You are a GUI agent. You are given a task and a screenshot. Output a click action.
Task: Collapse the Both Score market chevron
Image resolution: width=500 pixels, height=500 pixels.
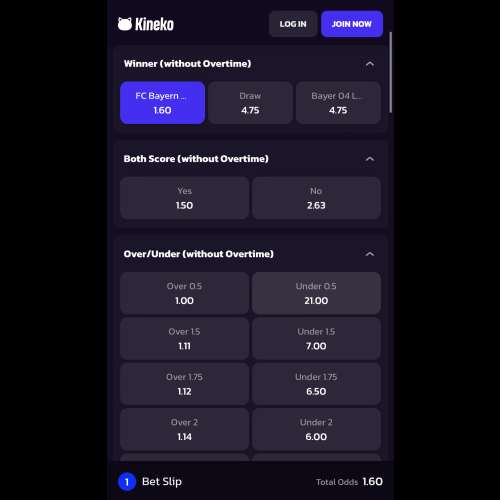[x=370, y=159]
